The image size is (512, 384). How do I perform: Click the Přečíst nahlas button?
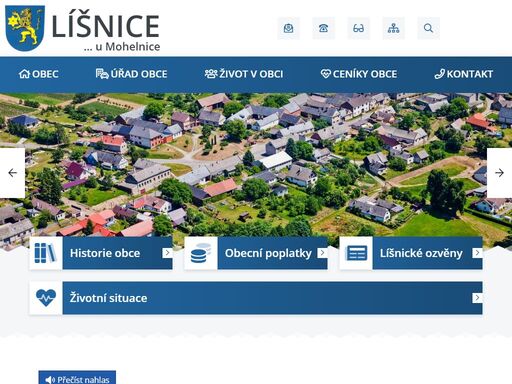pos(77,378)
